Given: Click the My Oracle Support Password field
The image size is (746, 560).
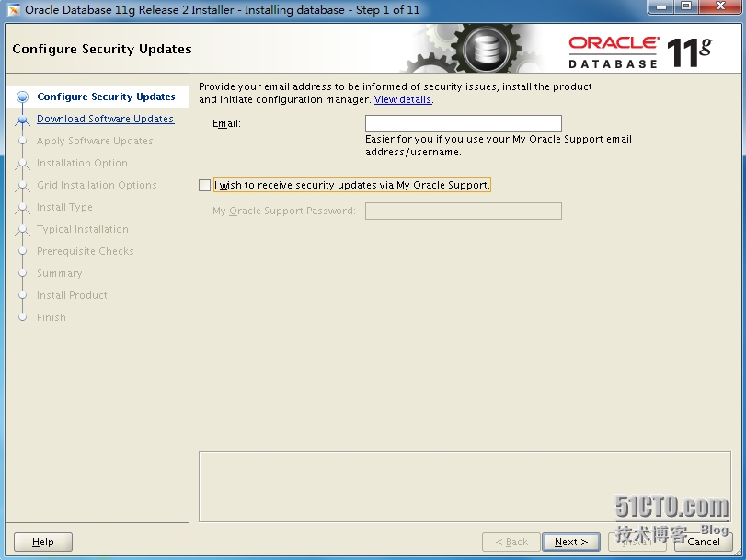Looking at the screenshot, I should pyautogui.click(x=463, y=211).
